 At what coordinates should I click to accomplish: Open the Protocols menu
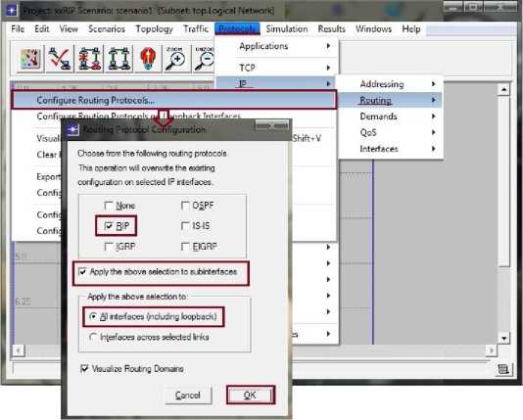click(237, 29)
